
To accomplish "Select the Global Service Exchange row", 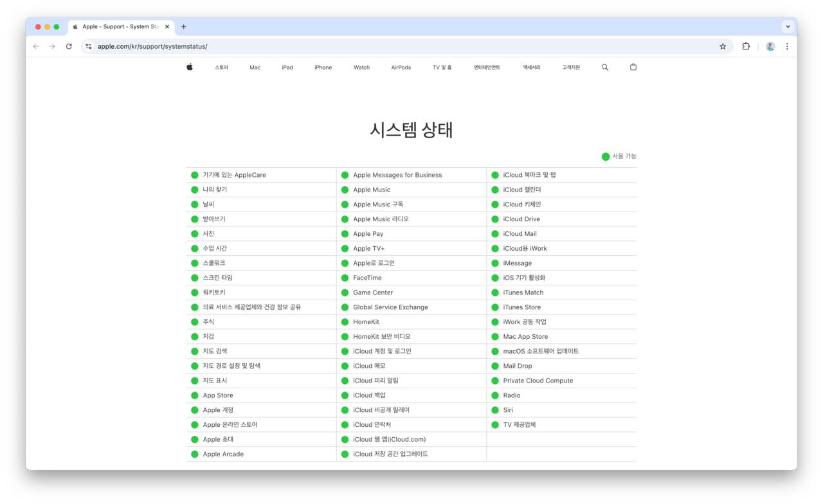I will click(x=411, y=307).
